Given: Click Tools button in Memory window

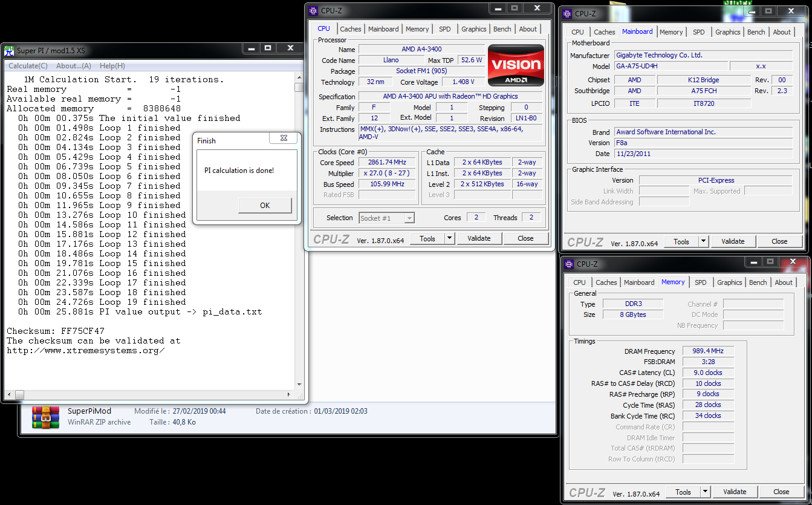Looking at the screenshot, I should (683, 492).
